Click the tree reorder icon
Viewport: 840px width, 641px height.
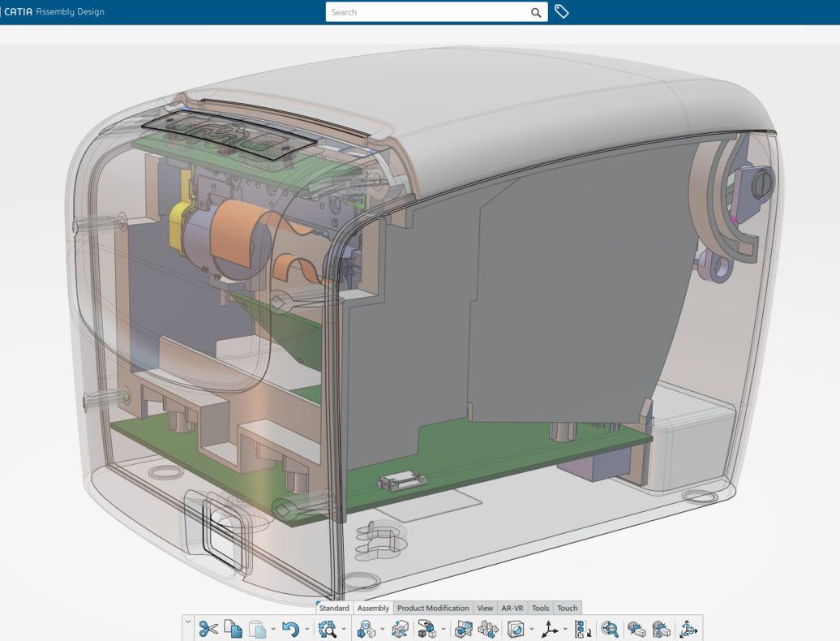[x=582, y=629]
